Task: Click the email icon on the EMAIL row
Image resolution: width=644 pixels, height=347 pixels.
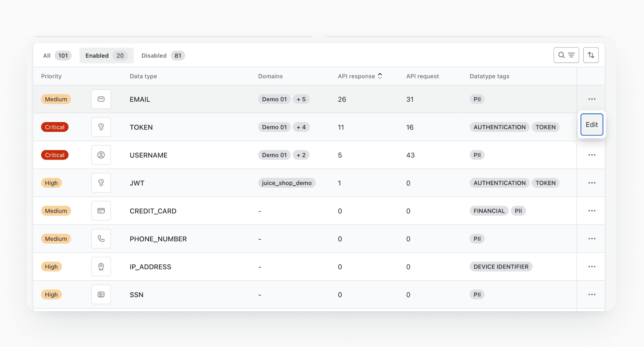Action: (101, 99)
